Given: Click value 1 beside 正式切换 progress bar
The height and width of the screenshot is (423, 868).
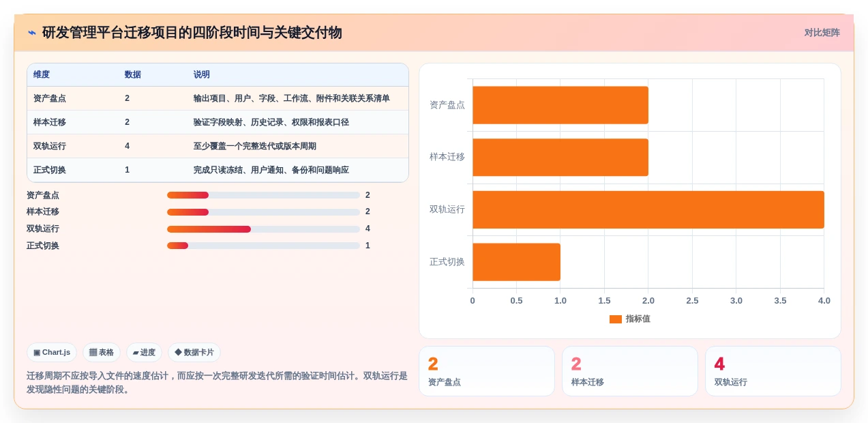Looking at the screenshot, I should pos(368,246).
